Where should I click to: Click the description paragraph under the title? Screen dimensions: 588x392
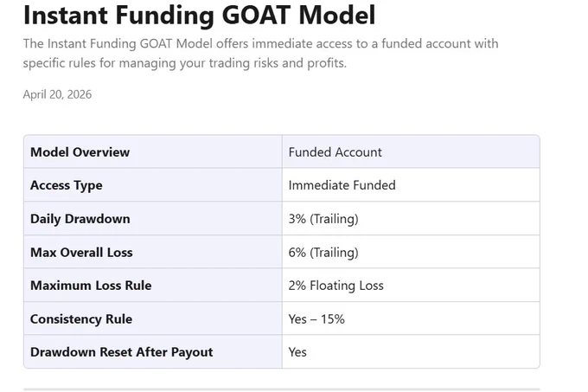[260, 54]
